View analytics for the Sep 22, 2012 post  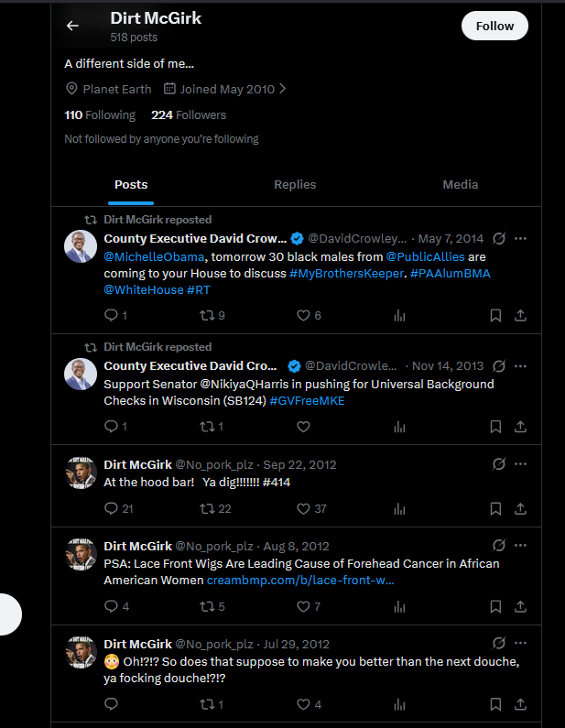click(x=399, y=509)
